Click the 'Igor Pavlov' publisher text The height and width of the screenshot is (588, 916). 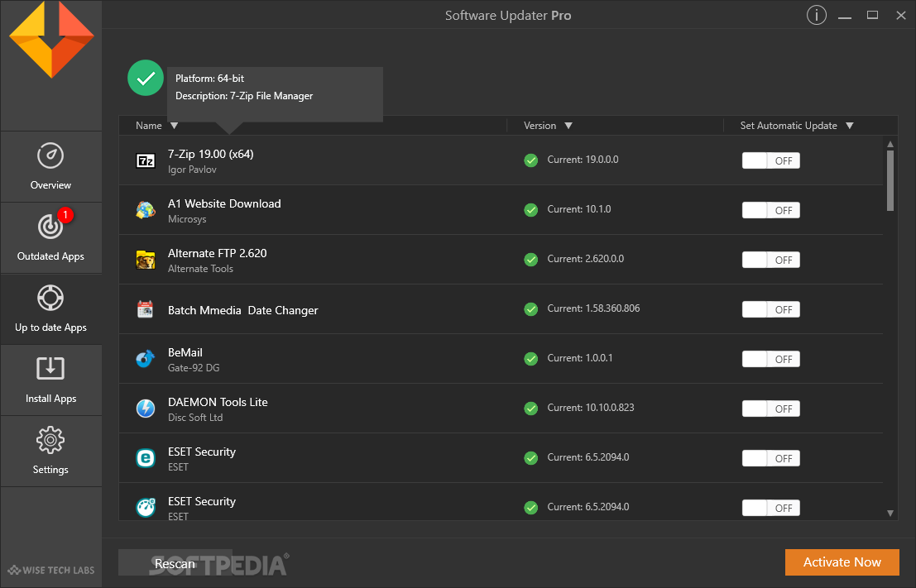192,170
